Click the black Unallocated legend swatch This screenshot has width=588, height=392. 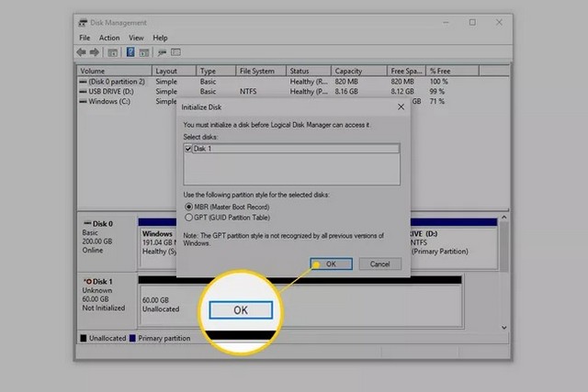pos(85,339)
